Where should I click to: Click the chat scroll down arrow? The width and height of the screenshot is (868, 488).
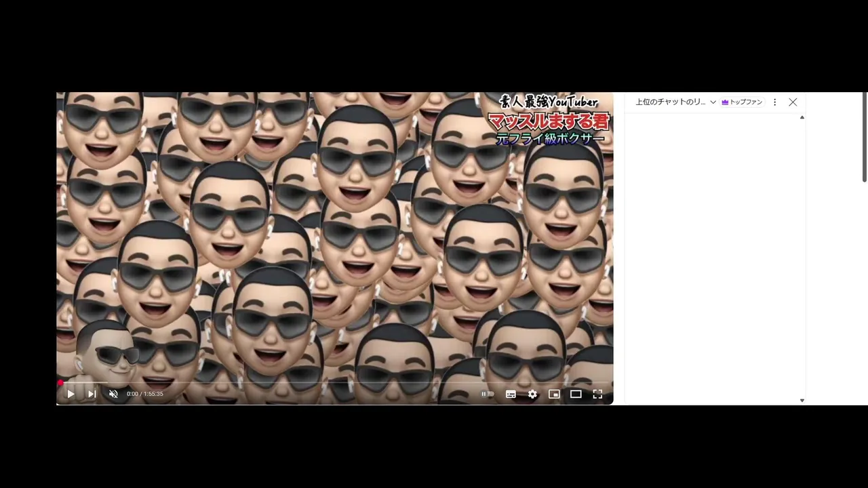tap(802, 401)
